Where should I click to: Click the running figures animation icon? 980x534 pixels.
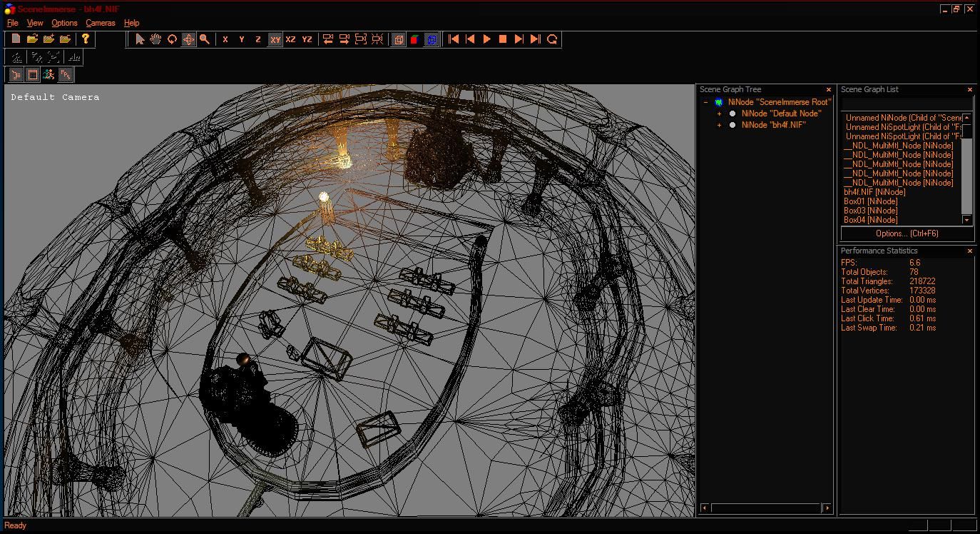pos(49,75)
